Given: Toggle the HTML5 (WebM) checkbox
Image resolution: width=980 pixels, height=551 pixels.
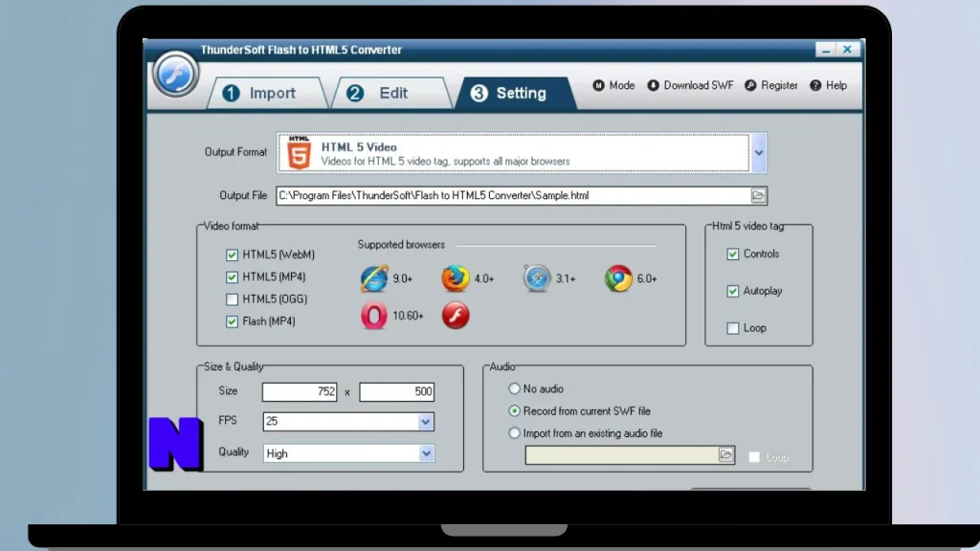Looking at the screenshot, I should click(x=232, y=254).
